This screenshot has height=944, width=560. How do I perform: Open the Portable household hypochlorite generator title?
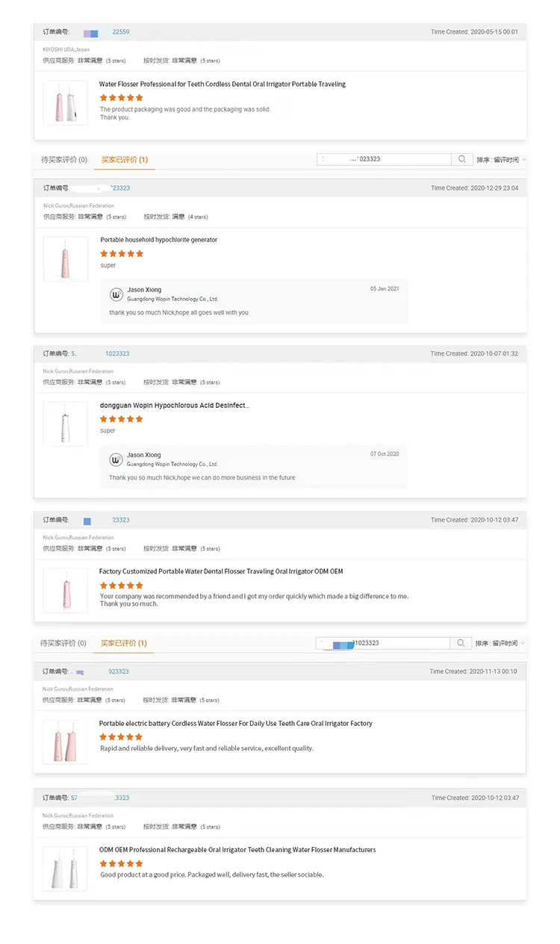159,240
